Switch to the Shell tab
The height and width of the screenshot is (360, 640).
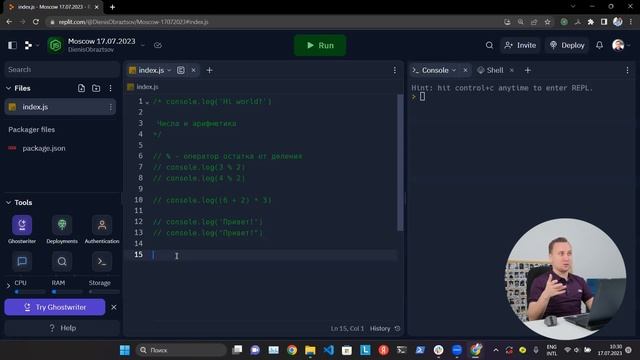(491, 70)
